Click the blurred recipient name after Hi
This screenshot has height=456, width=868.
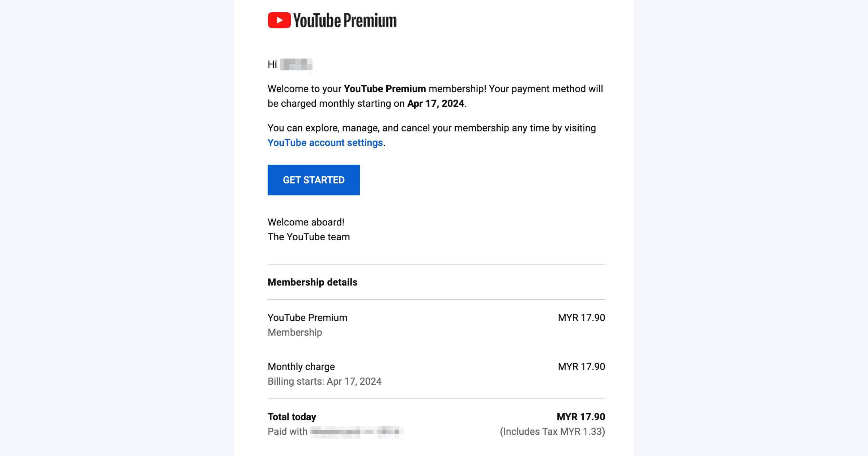(x=296, y=64)
